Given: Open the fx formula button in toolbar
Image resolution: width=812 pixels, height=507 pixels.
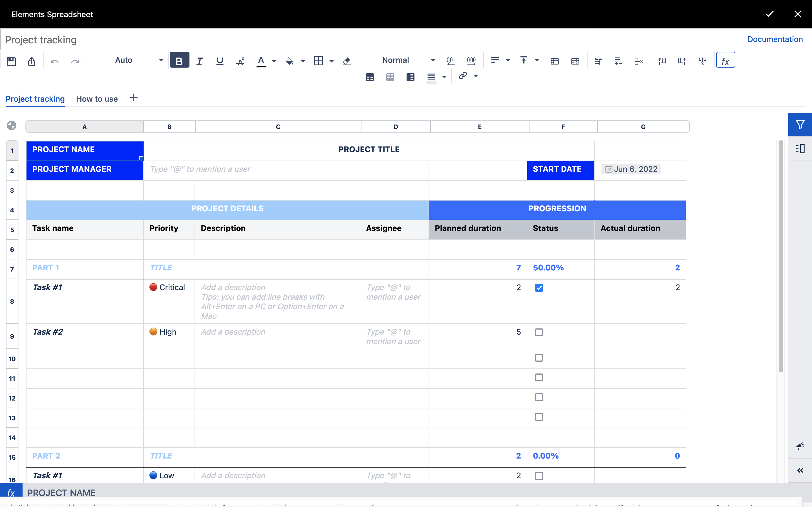Looking at the screenshot, I should point(725,60).
